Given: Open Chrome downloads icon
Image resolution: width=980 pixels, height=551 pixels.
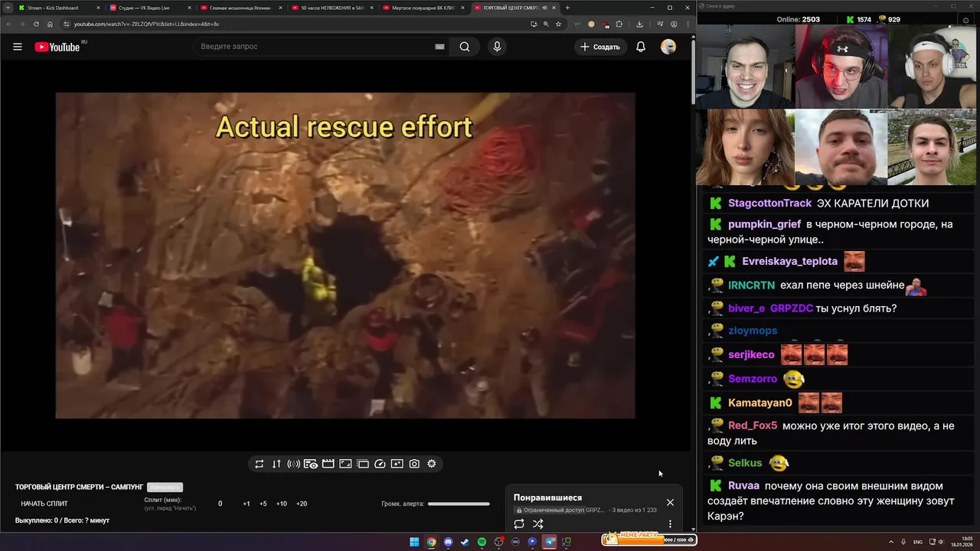Looking at the screenshot, I should click(639, 24).
